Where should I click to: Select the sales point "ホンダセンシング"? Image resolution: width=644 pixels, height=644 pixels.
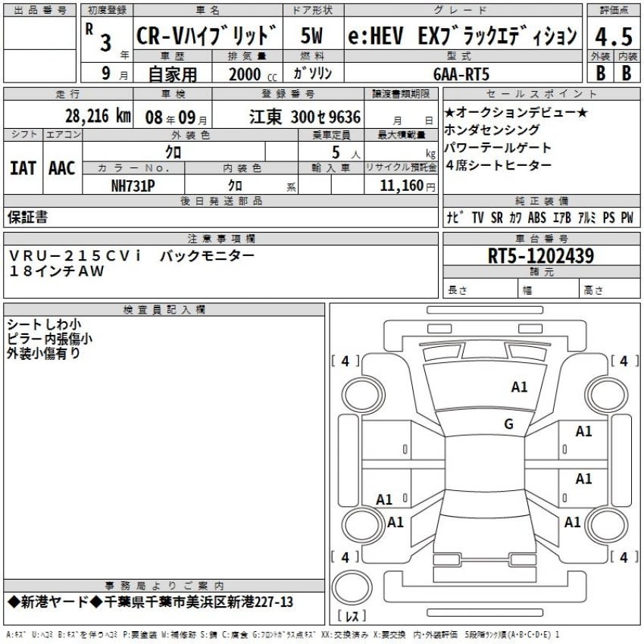click(x=492, y=130)
